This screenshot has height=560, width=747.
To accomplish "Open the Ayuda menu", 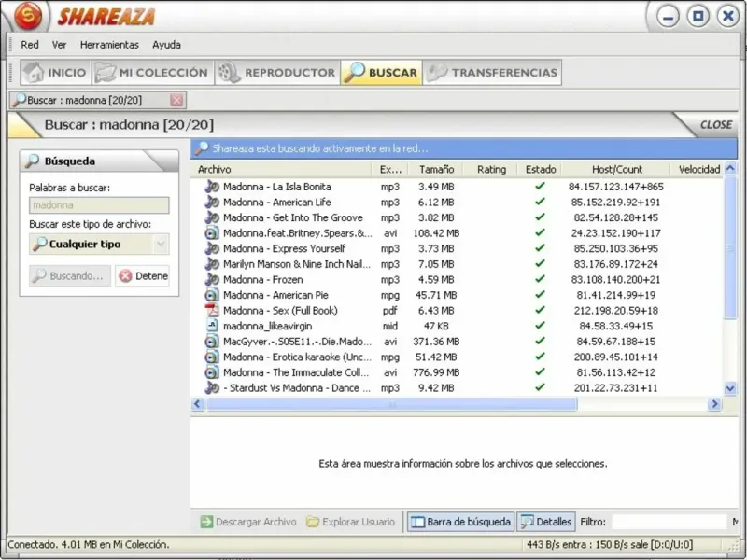I will (166, 45).
